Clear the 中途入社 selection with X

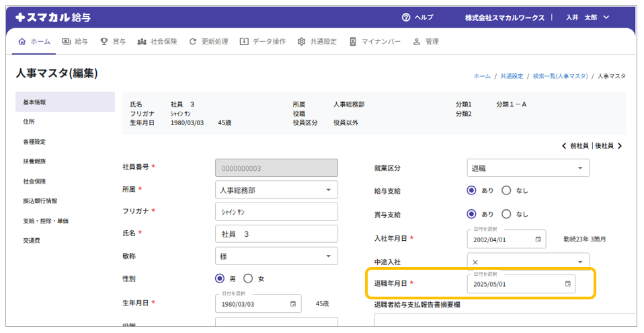click(x=475, y=262)
